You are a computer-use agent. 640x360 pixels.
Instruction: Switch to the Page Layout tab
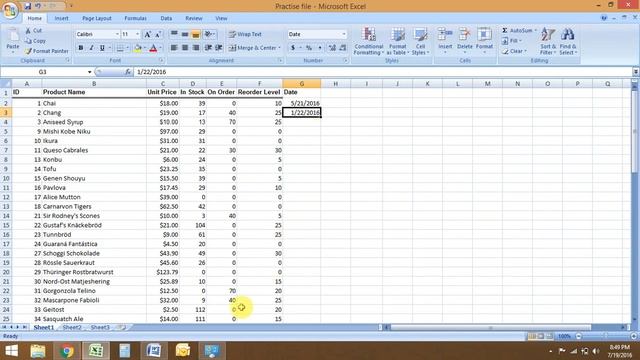[x=97, y=18]
